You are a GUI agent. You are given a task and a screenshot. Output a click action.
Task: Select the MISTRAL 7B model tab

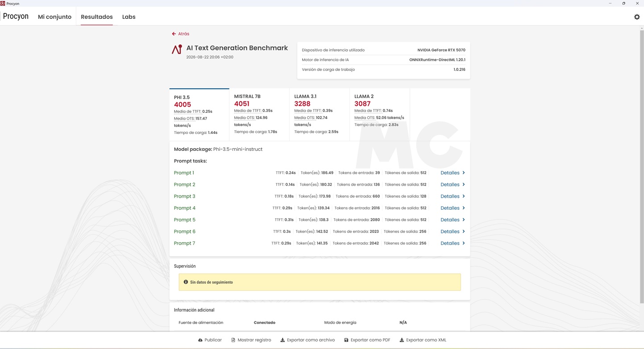point(259,115)
